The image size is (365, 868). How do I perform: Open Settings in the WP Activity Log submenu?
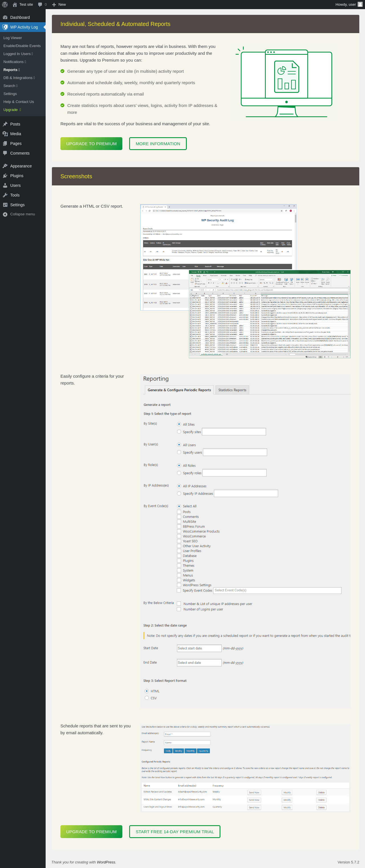(10, 94)
